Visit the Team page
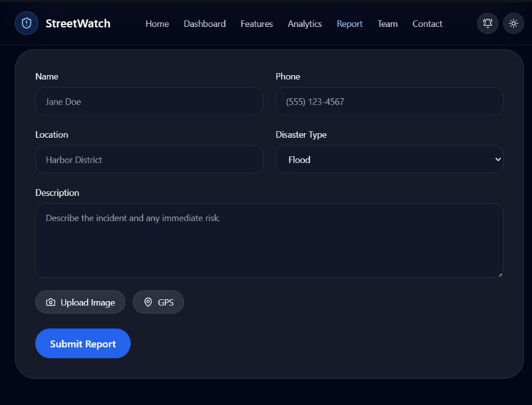The height and width of the screenshot is (405, 532). pos(388,24)
